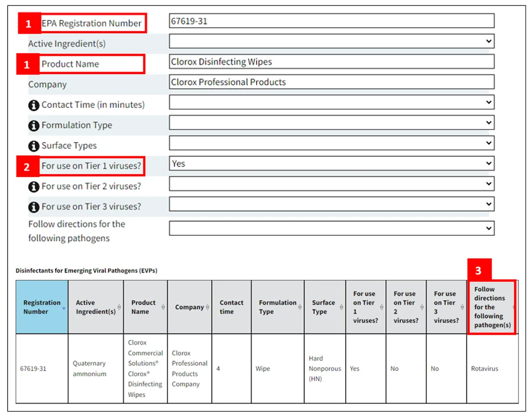This screenshot has width=532, height=419.
Task: Click For use on Tier 1 viruses header
Action: pyautogui.click(x=366, y=307)
